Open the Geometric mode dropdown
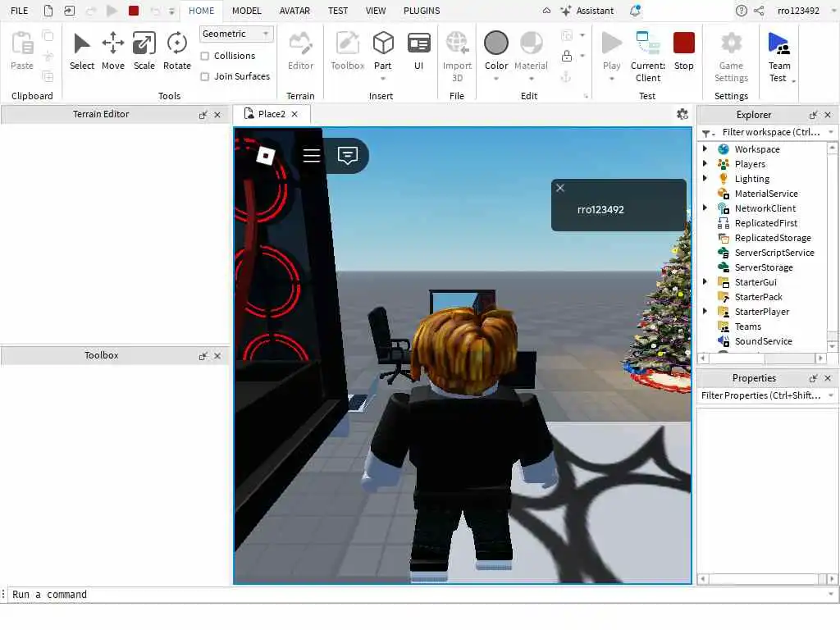The image size is (840, 630). click(x=236, y=34)
